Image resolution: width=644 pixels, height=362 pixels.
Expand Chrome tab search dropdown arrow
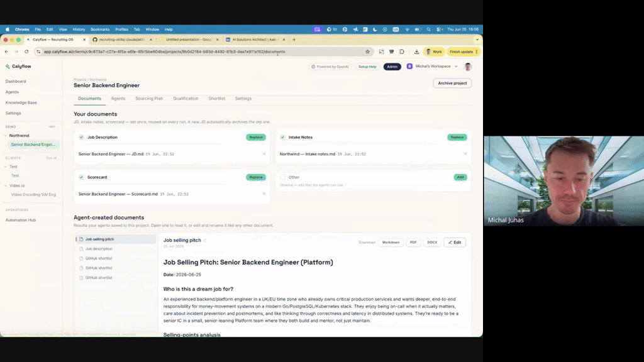tap(477, 40)
